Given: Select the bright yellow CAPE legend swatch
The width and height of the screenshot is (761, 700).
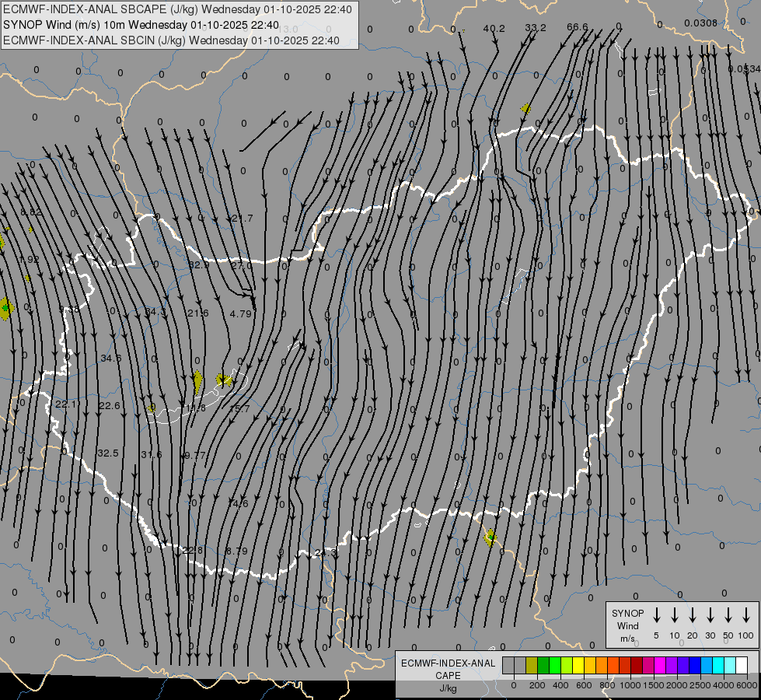Looking at the screenshot, I should 578,665.
